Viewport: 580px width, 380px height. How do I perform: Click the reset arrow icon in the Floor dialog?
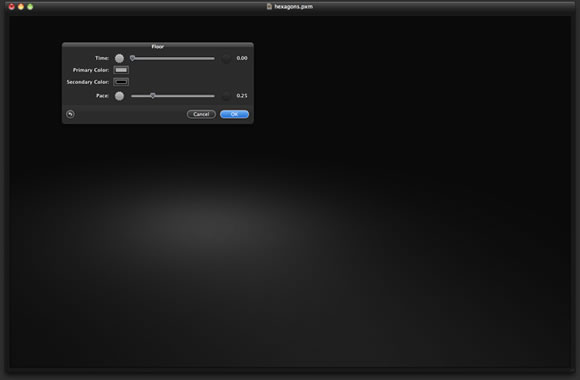tap(70, 114)
